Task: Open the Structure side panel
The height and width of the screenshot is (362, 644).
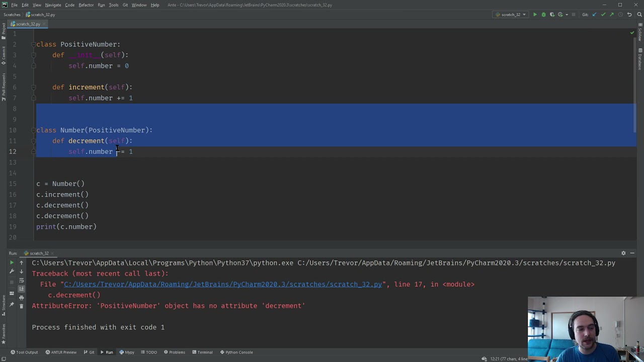Action: [x=4, y=304]
